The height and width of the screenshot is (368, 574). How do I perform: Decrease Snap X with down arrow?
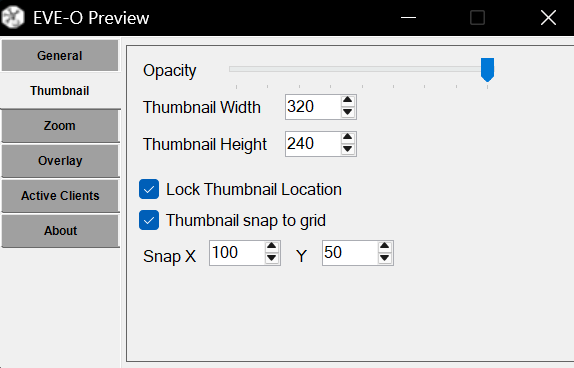pos(271,258)
